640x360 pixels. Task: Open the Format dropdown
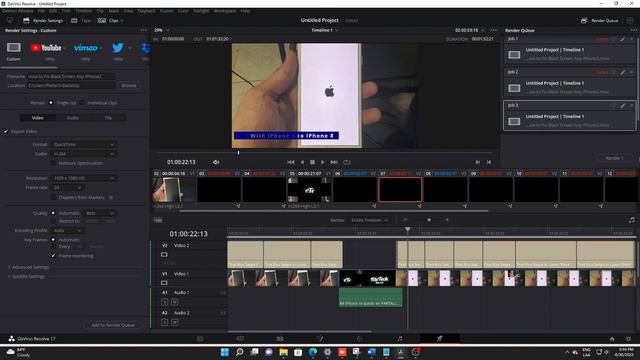84,144
